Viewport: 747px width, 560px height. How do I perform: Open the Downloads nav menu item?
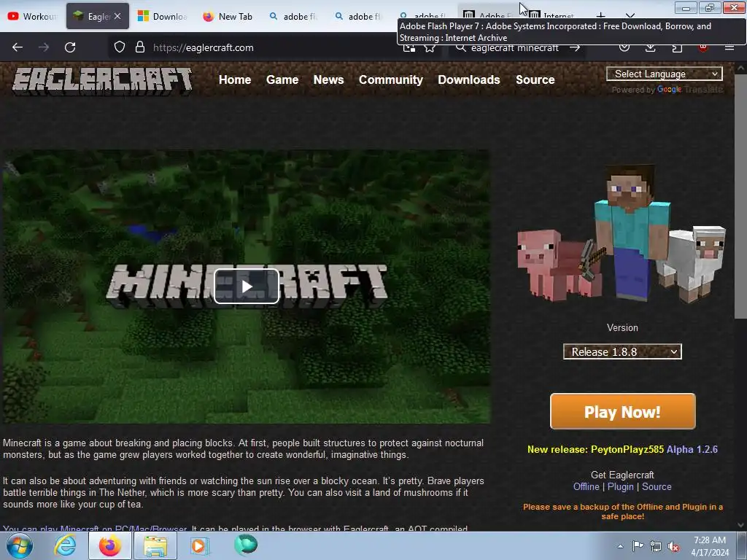coord(469,80)
